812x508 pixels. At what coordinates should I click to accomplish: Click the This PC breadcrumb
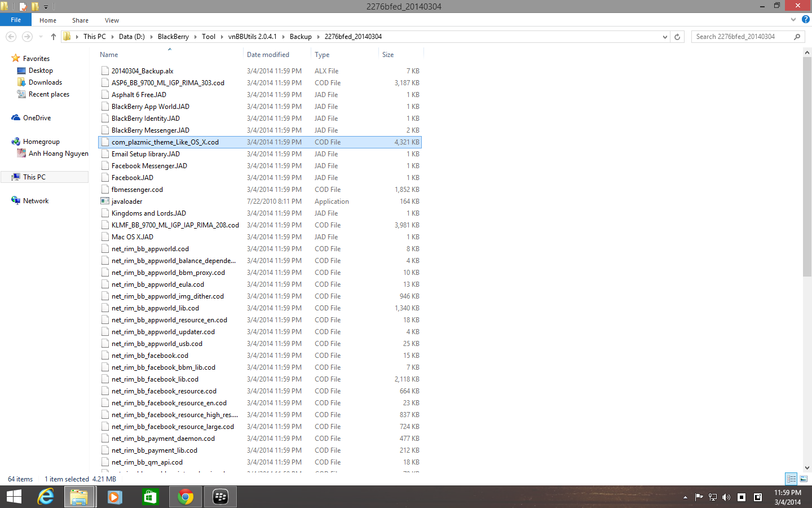point(94,37)
